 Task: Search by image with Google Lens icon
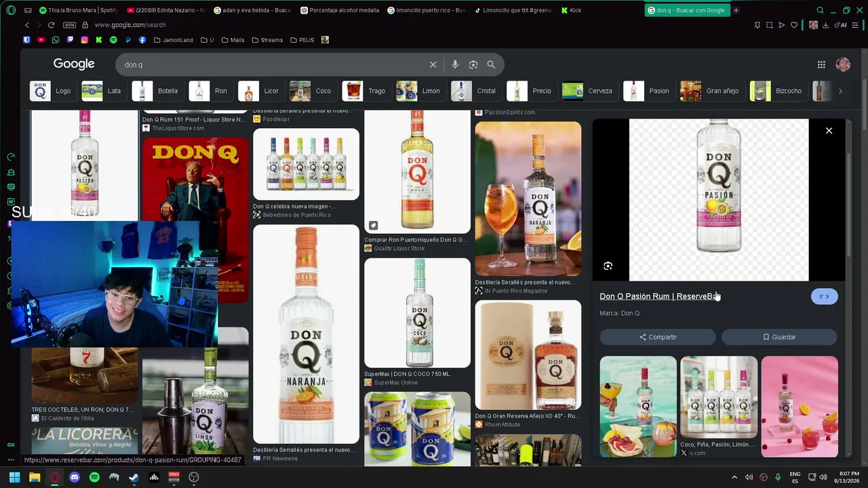473,64
